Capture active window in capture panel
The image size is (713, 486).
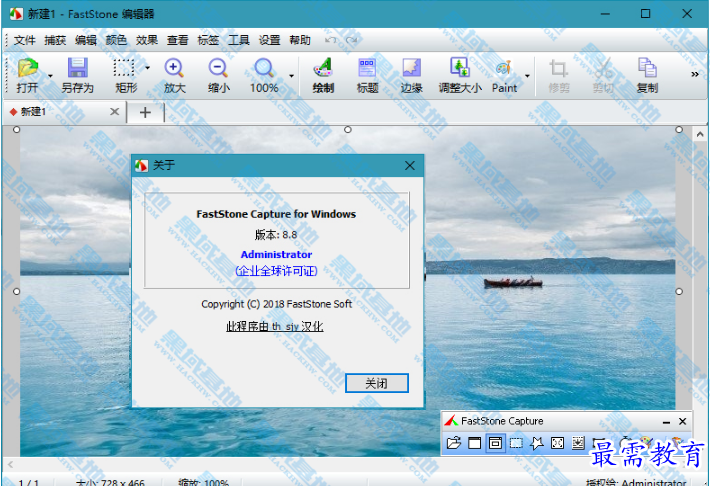pyautogui.click(x=474, y=442)
